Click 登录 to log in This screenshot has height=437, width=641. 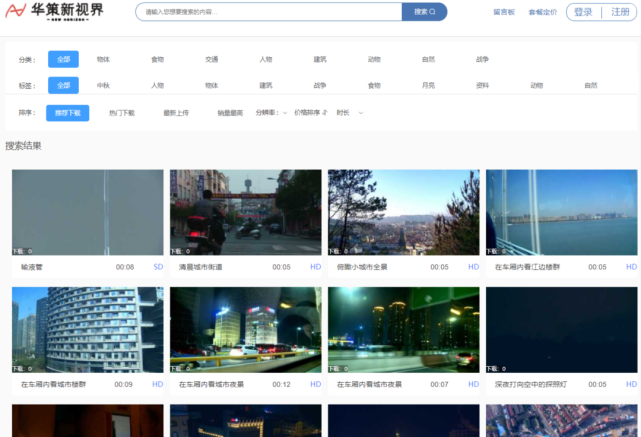(x=583, y=12)
